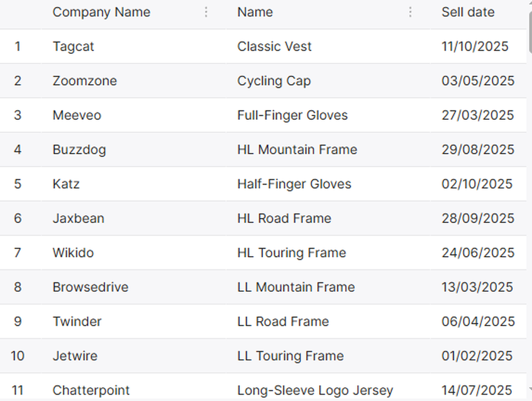Select row header number 5
The width and height of the screenshot is (532, 401).
[x=18, y=184]
